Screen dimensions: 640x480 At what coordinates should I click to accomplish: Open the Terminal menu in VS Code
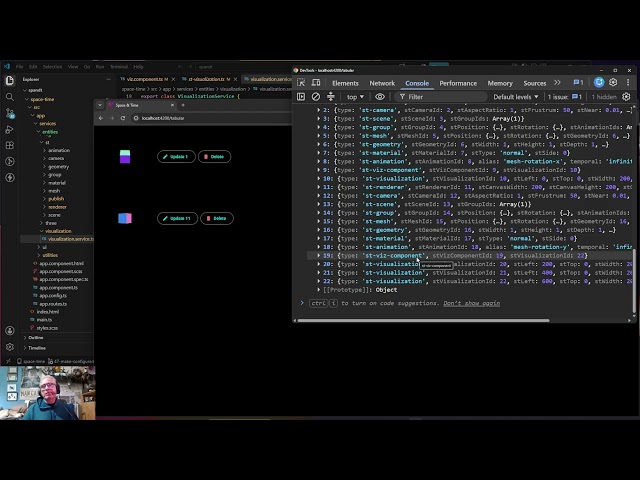point(119,67)
